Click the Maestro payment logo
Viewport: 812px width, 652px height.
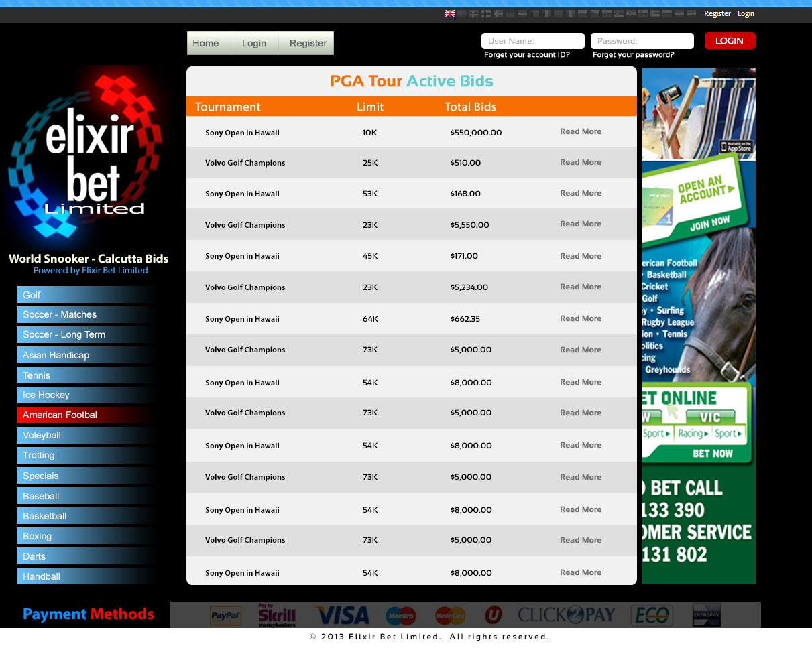(401, 615)
